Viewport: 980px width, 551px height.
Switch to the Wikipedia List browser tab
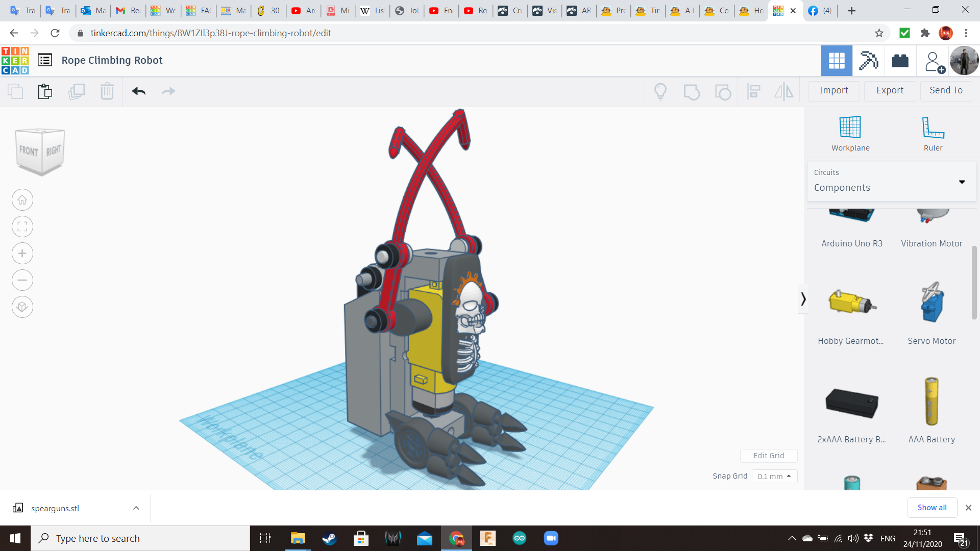[x=372, y=10]
